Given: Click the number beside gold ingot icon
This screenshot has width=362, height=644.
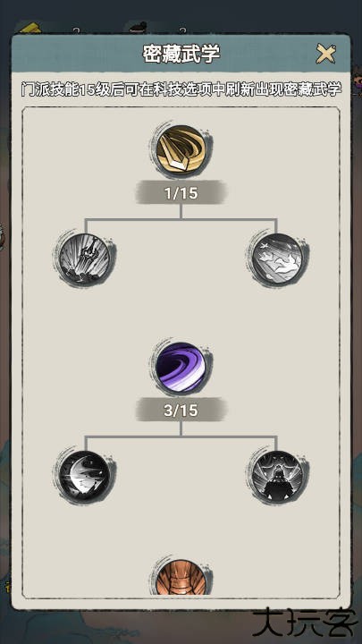Looking at the screenshot, I should pos(76,30).
